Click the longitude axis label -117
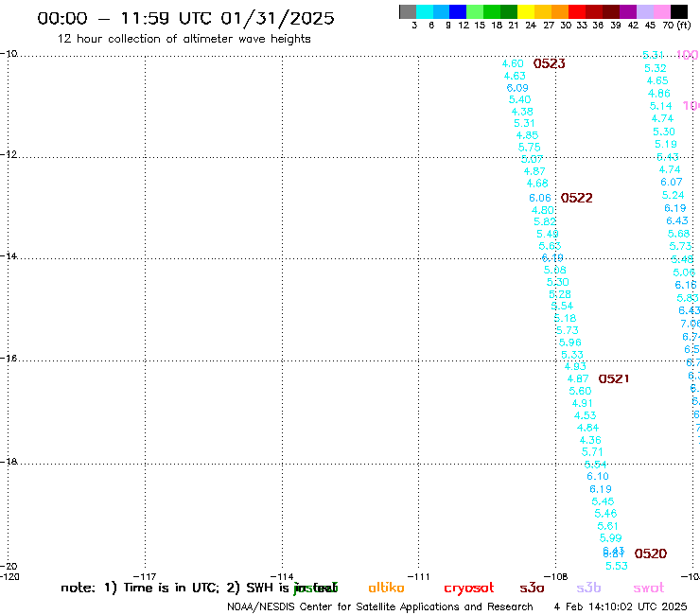 click(x=145, y=576)
